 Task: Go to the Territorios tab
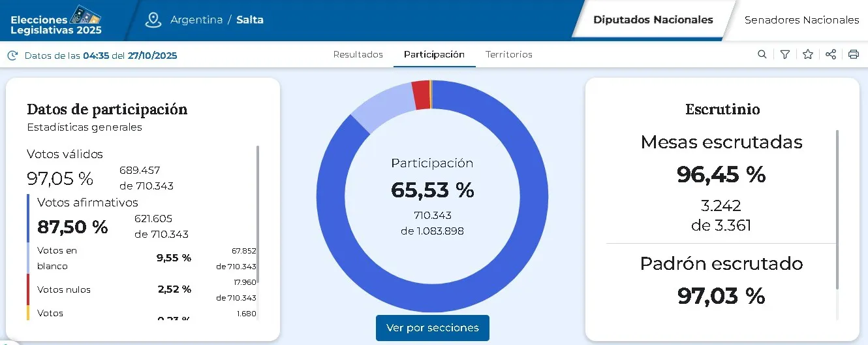tap(509, 55)
